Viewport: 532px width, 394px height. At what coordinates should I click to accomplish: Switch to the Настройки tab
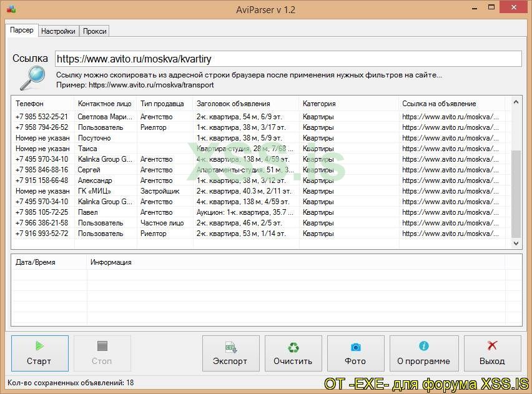pos(58,30)
